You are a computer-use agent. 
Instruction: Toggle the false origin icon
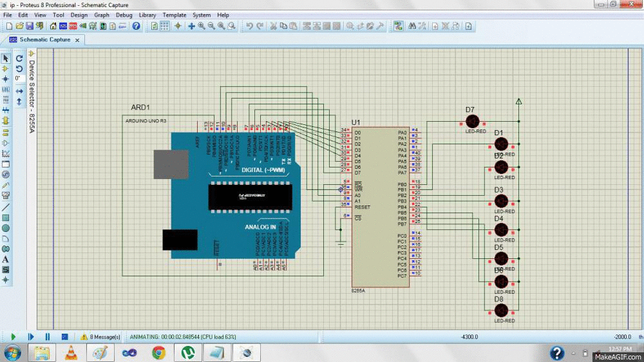point(178,26)
